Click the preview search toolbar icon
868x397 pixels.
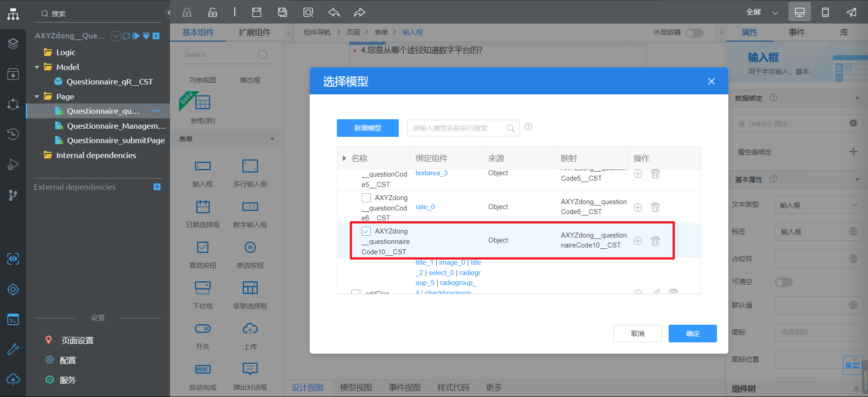pyautogui.click(x=308, y=12)
